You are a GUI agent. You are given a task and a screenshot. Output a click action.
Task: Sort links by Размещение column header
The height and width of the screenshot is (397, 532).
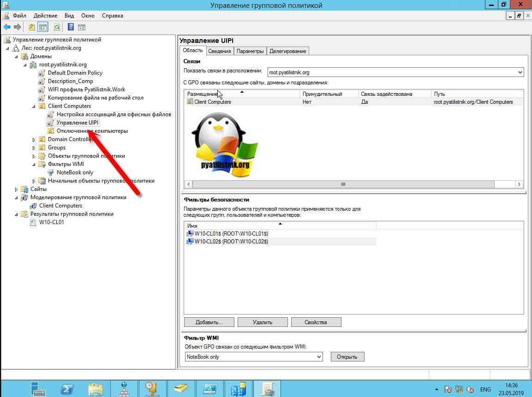click(x=242, y=94)
